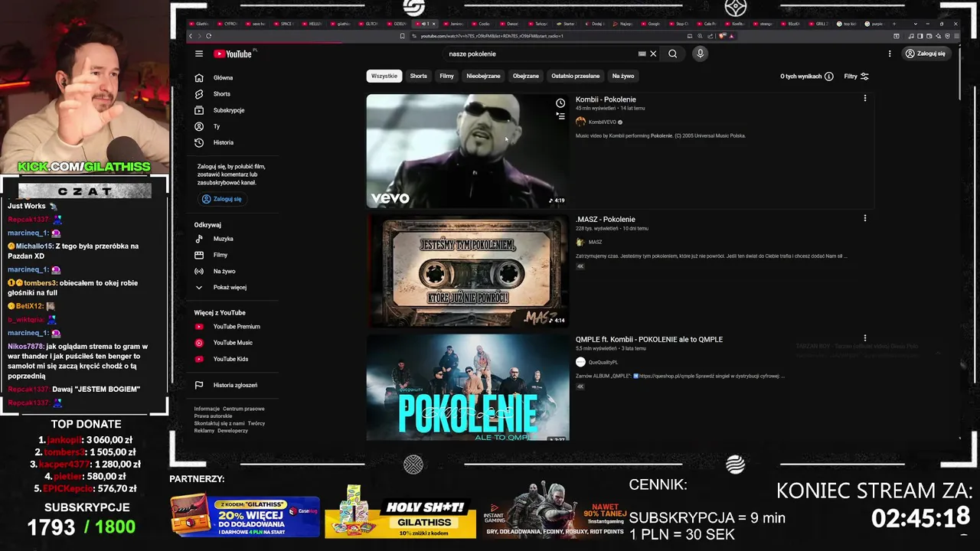Screen dimensions: 980x551
Task: Run search with the magnifier button
Action: click(x=673, y=54)
